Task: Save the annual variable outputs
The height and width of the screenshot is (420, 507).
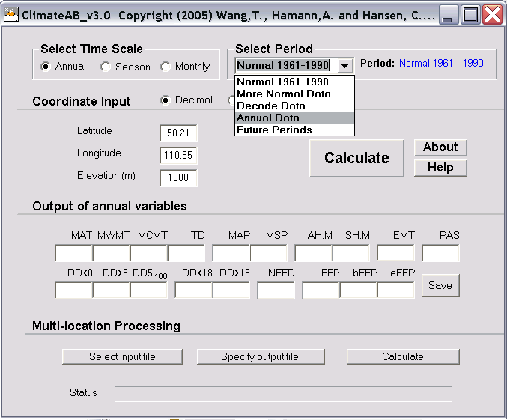Action: pyautogui.click(x=440, y=285)
